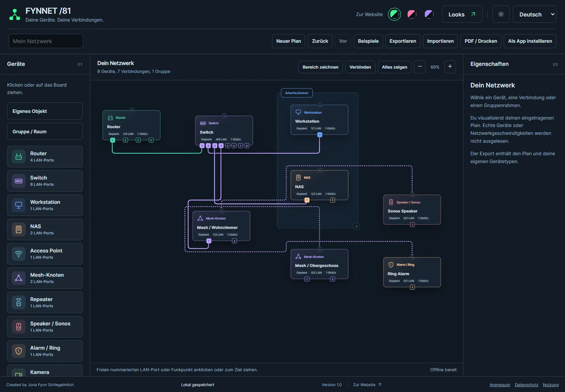Image resolution: width=565 pixels, height=392 pixels.
Task: Start a new plan with Neuer Plan
Action: (289, 41)
